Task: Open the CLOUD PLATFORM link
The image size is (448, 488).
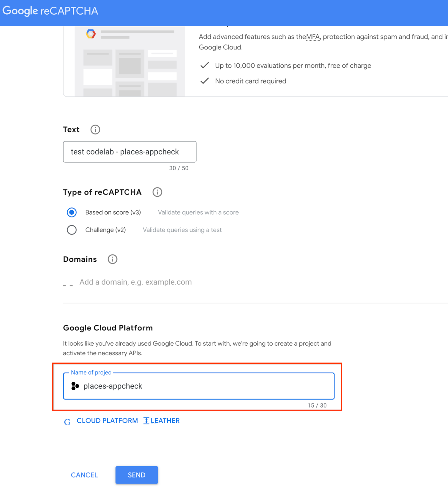Action: click(107, 421)
